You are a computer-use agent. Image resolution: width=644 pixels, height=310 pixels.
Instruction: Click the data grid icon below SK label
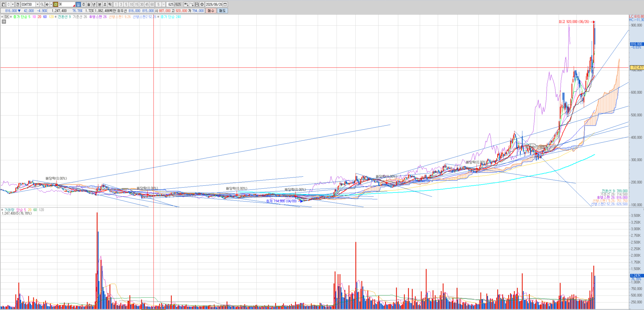click(4, 22)
